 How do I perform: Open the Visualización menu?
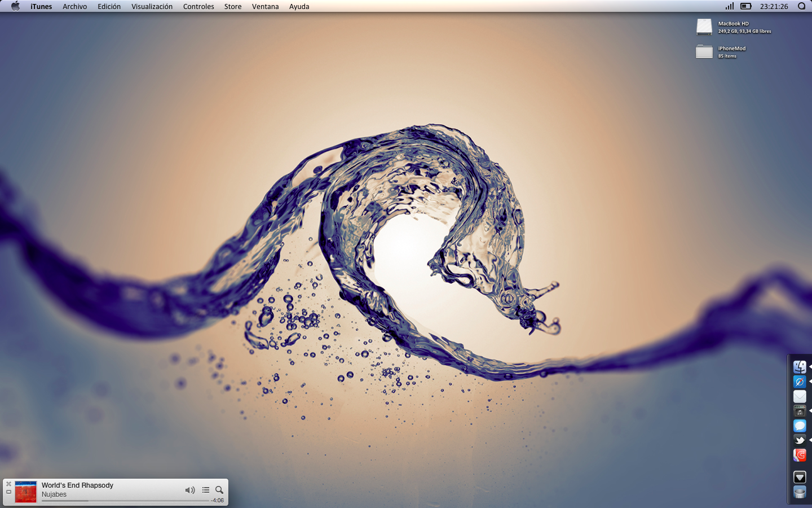(152, 6)
